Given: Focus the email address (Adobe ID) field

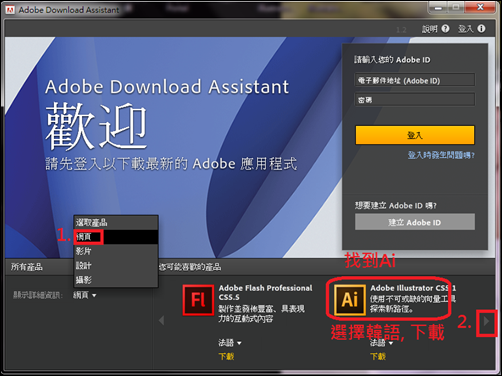Looking at the screenshot, I should (415, 80).
